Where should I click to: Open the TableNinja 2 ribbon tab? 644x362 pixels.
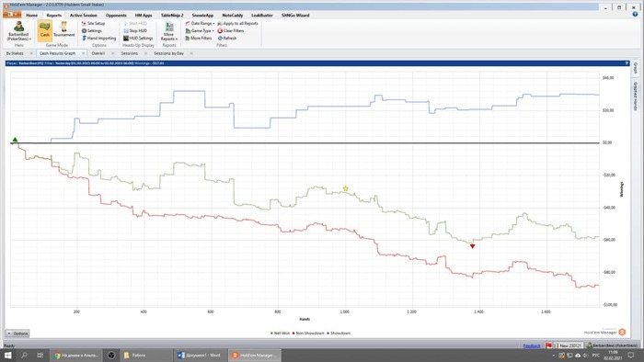tap(172, 16)
